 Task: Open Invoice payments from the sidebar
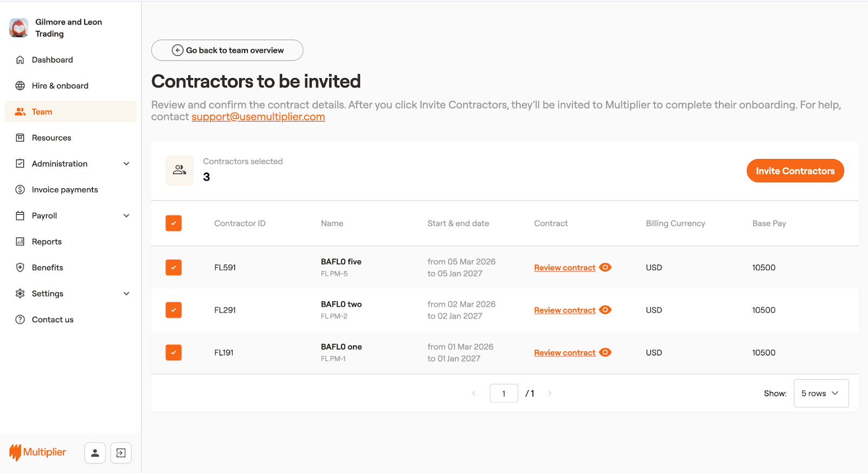[65, 190]
